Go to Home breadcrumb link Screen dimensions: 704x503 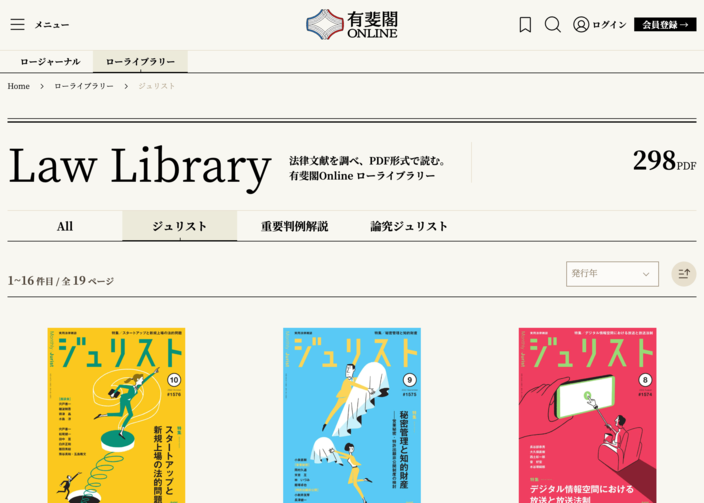[x=18, y=86]
